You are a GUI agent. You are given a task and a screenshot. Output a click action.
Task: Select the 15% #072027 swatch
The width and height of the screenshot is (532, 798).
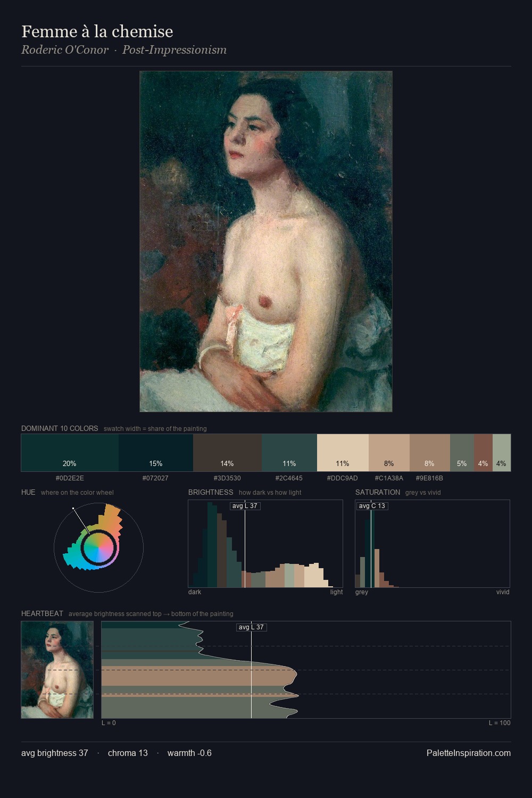click(x=156, y=453)
